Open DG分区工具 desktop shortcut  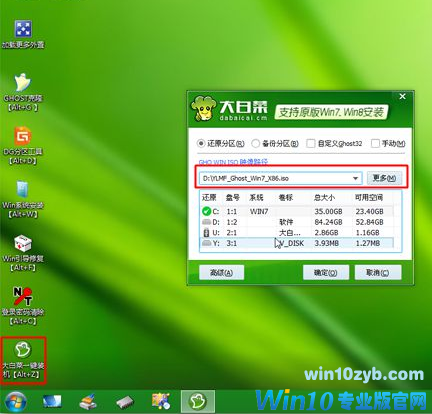pos(23,146)
